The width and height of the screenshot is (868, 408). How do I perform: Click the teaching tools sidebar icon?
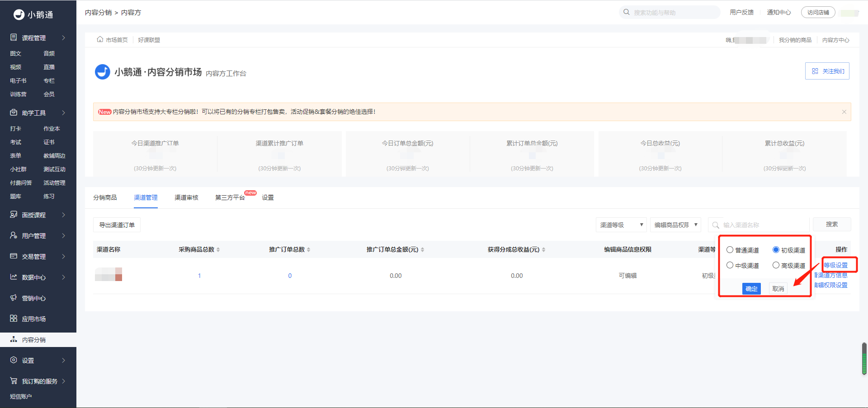tap(14, 113)
